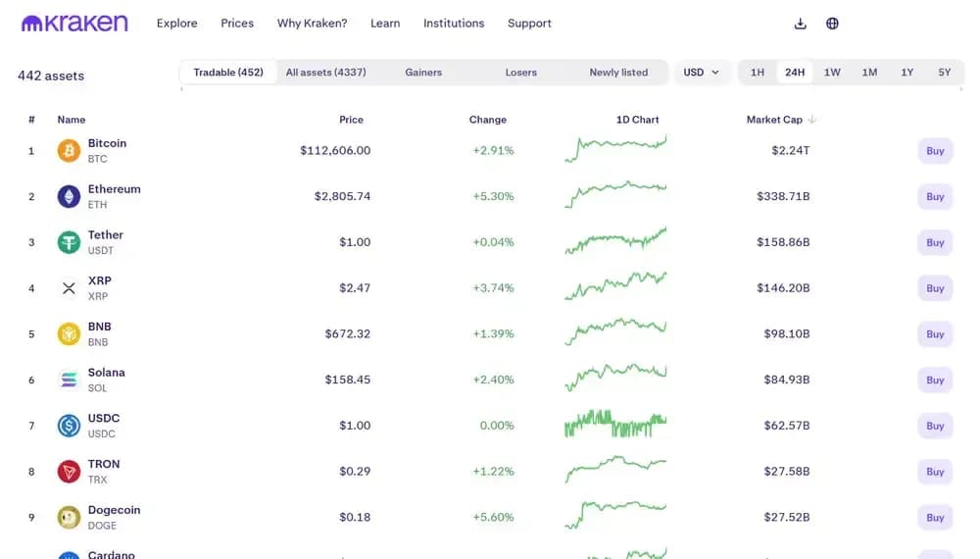Switch to the Gainers tab
The height and width of the screenshot is (559, 980).
point(423,73)
